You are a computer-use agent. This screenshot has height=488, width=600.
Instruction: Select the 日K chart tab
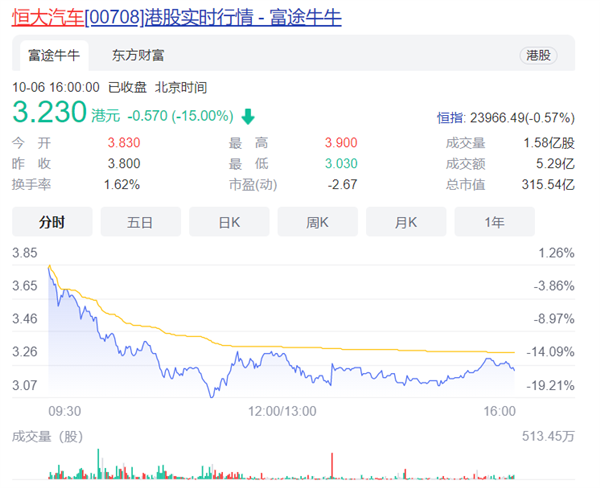pos(229,222)
